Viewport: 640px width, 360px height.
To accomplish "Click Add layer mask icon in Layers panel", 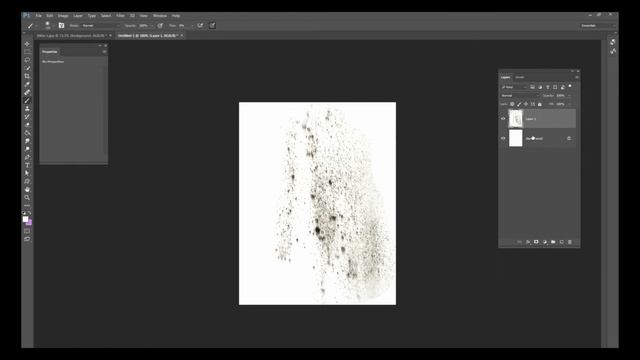I will [x=536, y=242].
